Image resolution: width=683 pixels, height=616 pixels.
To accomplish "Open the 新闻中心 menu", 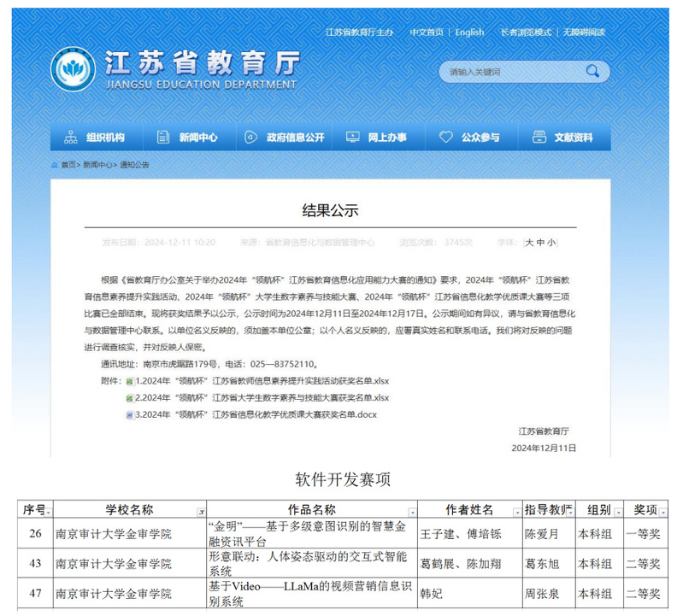I will (x=188, y=138).
